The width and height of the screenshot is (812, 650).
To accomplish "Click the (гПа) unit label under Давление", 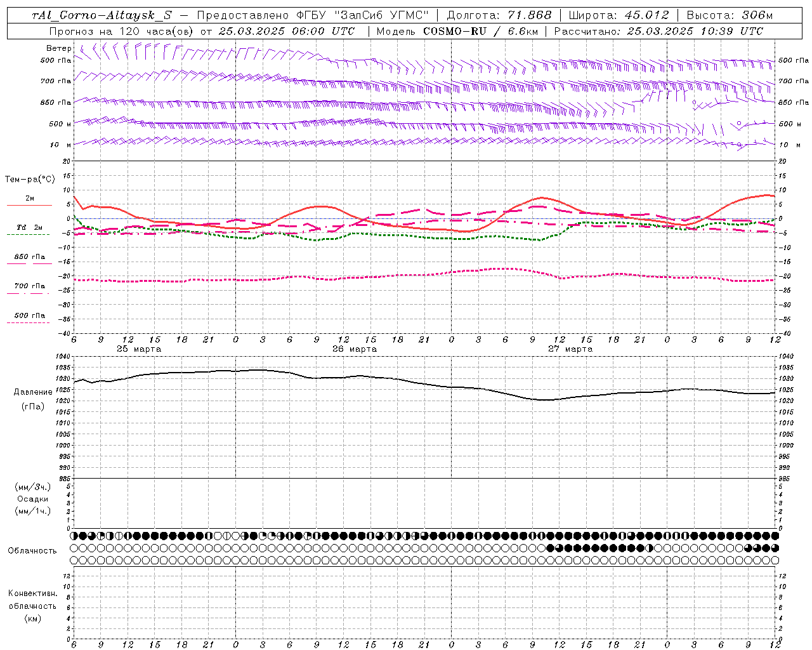I will pos(33,406).
